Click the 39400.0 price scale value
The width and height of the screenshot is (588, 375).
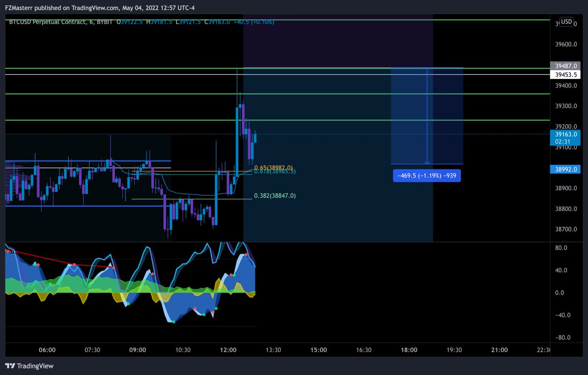pyautogui.click(x=567, y=86)
